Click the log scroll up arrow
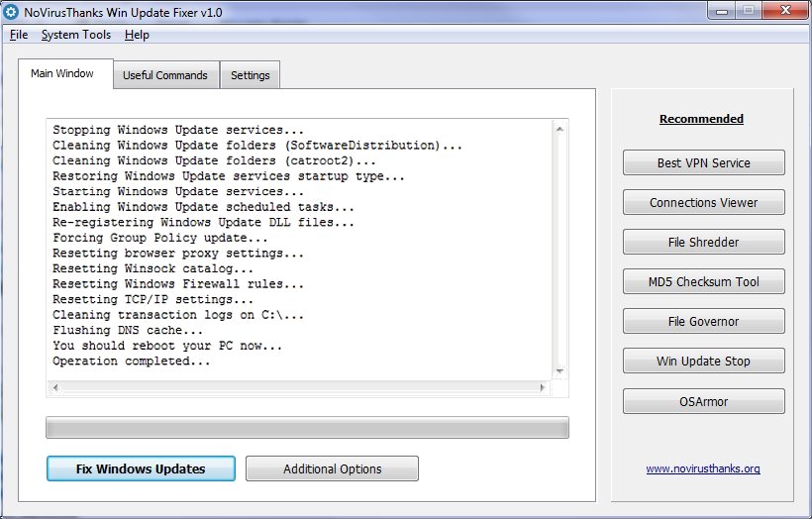This screenshot has width=812, height=519. [559, 129]
